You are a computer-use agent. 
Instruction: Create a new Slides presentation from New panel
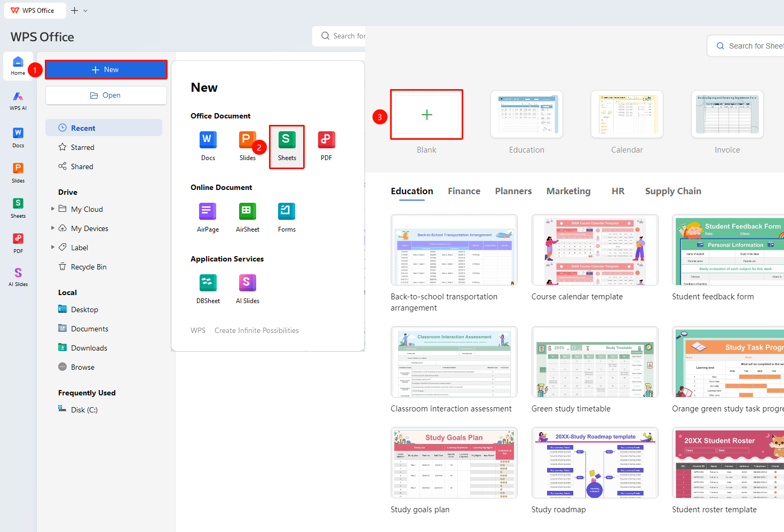[248, 146]
